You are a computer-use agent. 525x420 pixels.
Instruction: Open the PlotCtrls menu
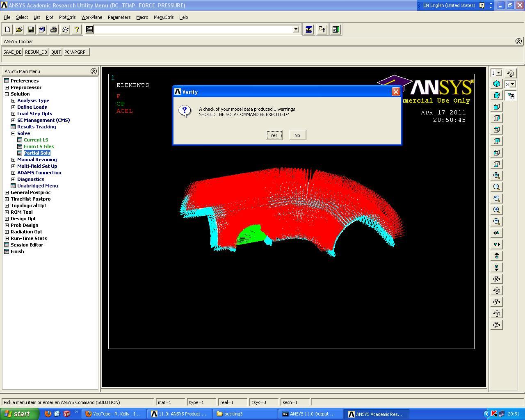pos(67,17)
